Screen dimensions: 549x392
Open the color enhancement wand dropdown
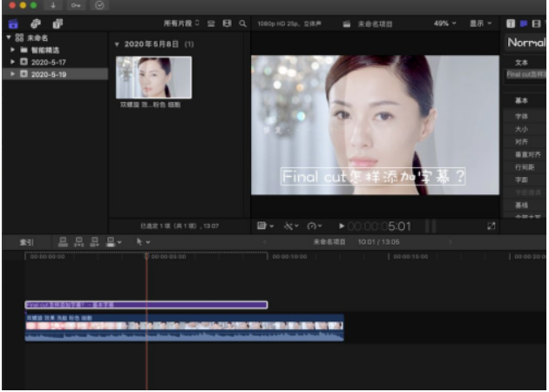tap(291, 226)
